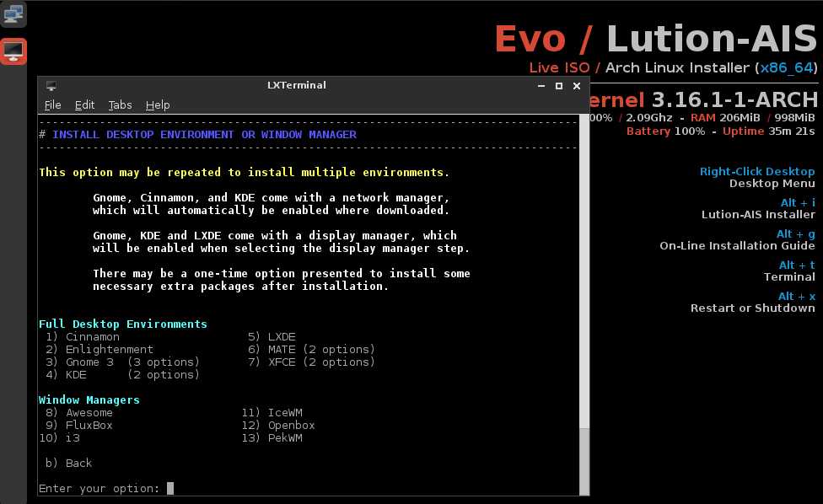Click the network computers icon in left panel
Viewport: 823px width, 504px height.
click(13, 14)
